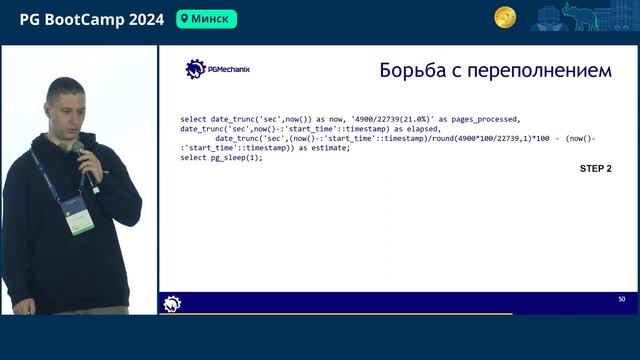Click the location pin icon beside Минск

[184, 19]
